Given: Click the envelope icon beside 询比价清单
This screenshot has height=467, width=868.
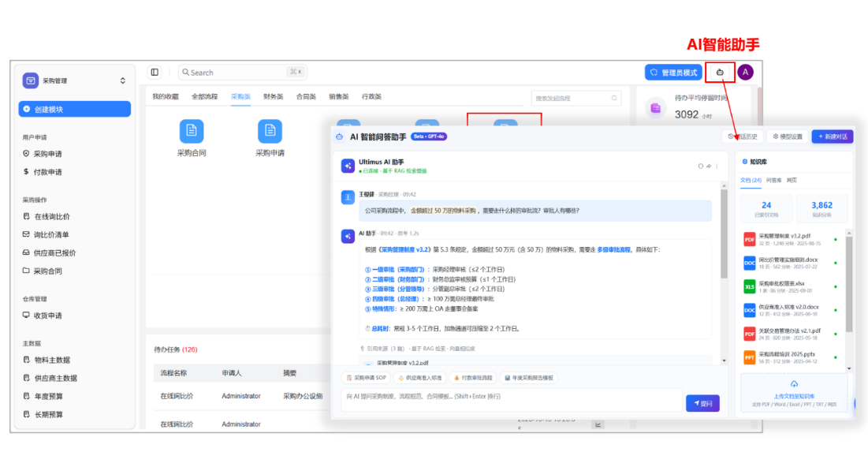Looking at the screenshot, I should (26, 234).
